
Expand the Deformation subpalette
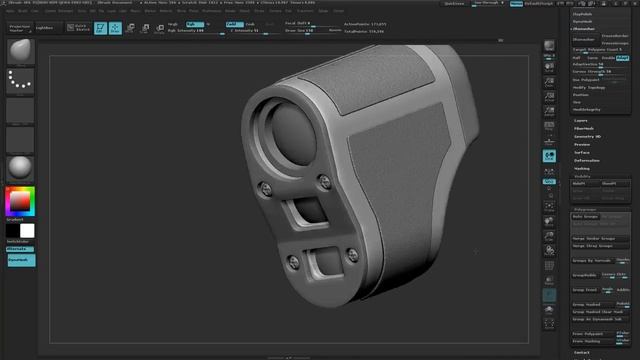click(x=587, y=160)
